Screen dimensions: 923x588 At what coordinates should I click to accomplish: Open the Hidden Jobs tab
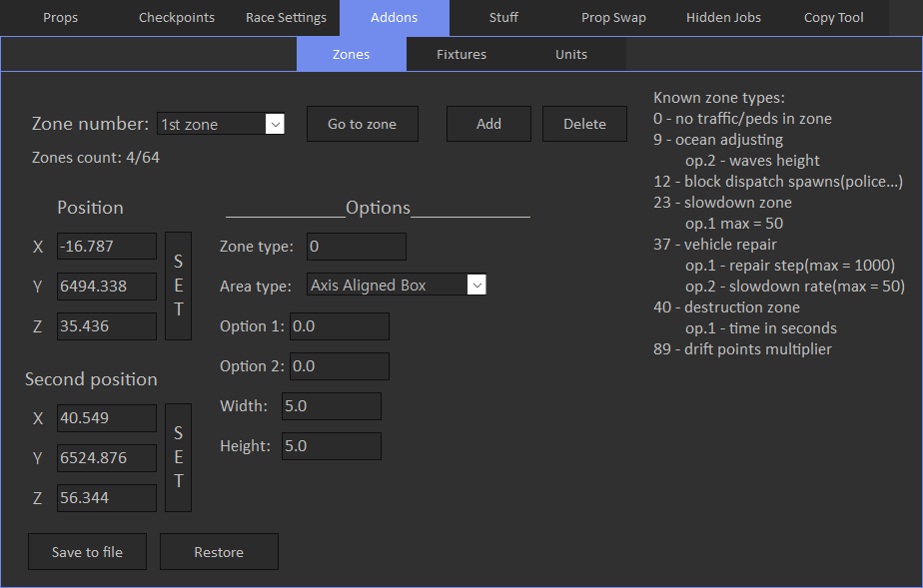(723, 18)
